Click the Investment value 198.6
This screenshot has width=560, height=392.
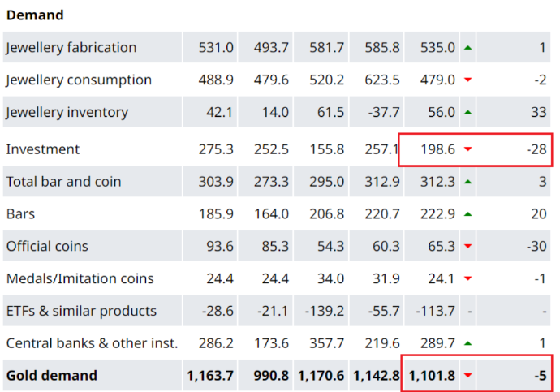point(438,150)
